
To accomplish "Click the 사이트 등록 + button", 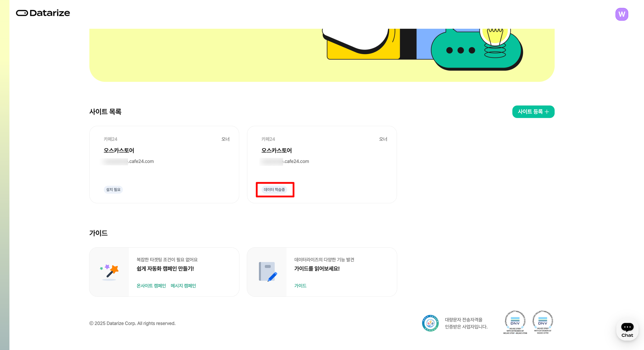I will click(533, 112).
